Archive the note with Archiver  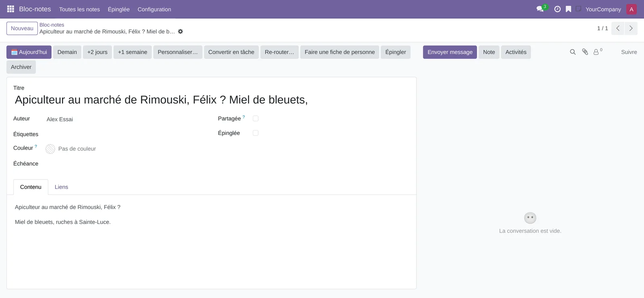21,67
